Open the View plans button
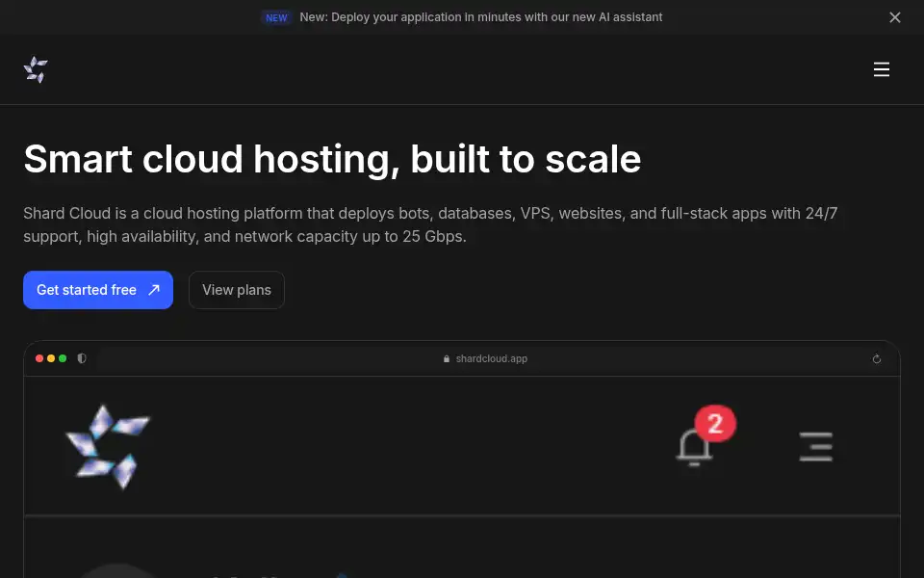Viewport: 924px width, 578px height. click(x=237, y=290)
